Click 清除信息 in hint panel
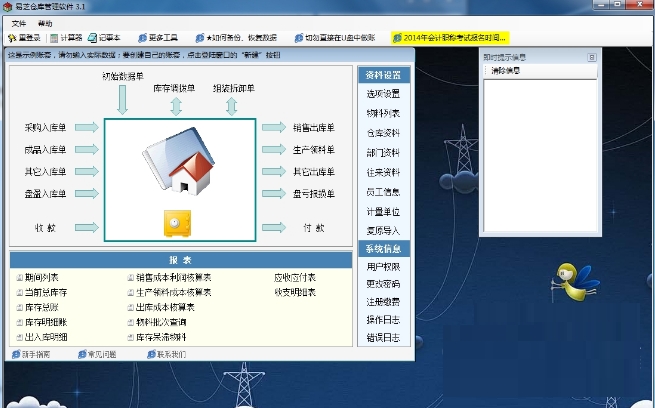The height and width of the screenshot is (408, 655). [505, 71]
